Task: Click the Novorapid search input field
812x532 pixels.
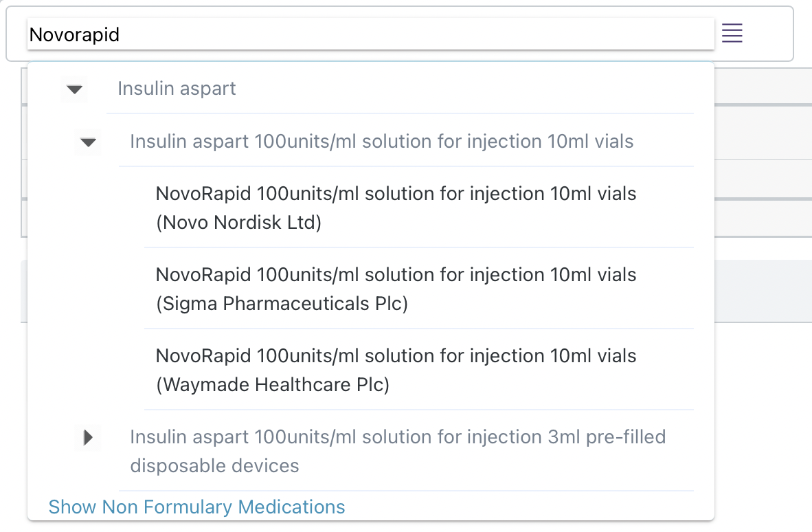Action: coord(370,34)
